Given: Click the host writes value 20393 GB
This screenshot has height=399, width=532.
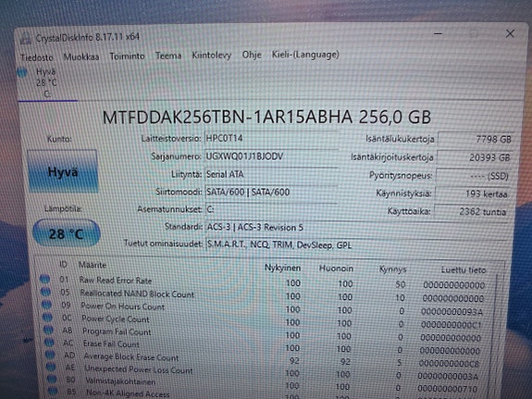Looking at the screenshot, I should (475, 157).
